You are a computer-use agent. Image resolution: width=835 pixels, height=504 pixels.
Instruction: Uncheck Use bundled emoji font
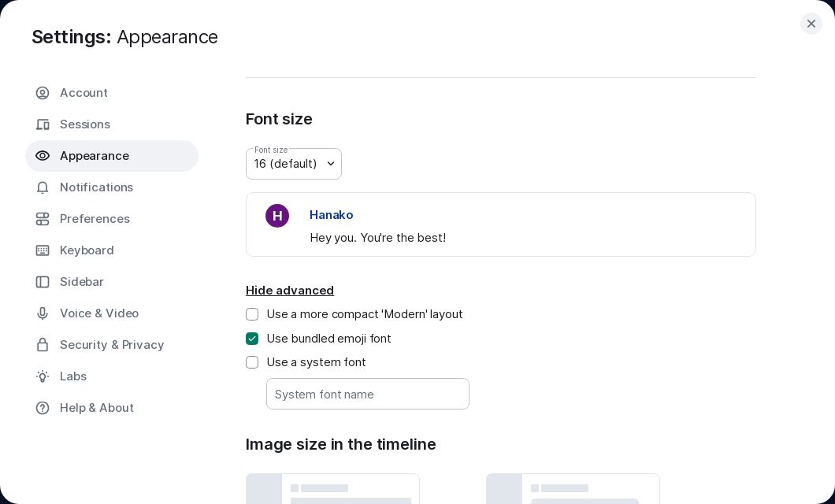pyautogui.click(x=252, y=339)
